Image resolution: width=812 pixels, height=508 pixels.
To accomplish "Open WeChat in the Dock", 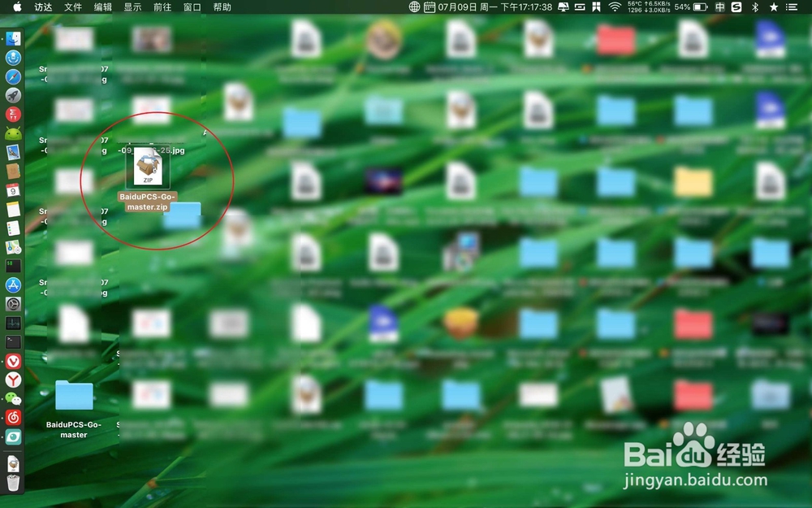I will click(13, 398).
